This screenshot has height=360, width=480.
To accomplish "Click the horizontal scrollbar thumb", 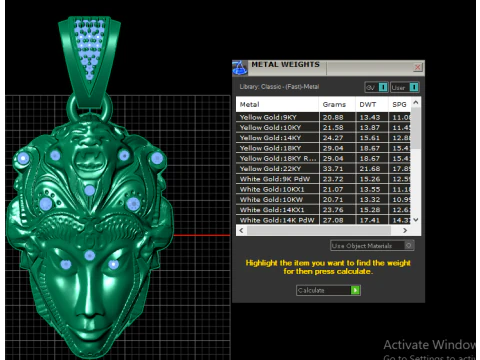I will pyautogui.click(x=319, y=230).
